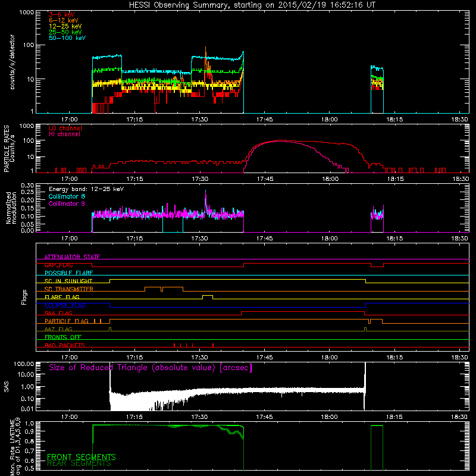Click the Energy band: 12-25 keV label
Image resolution: width=476 pixels, height=476 pixels.
86,189
